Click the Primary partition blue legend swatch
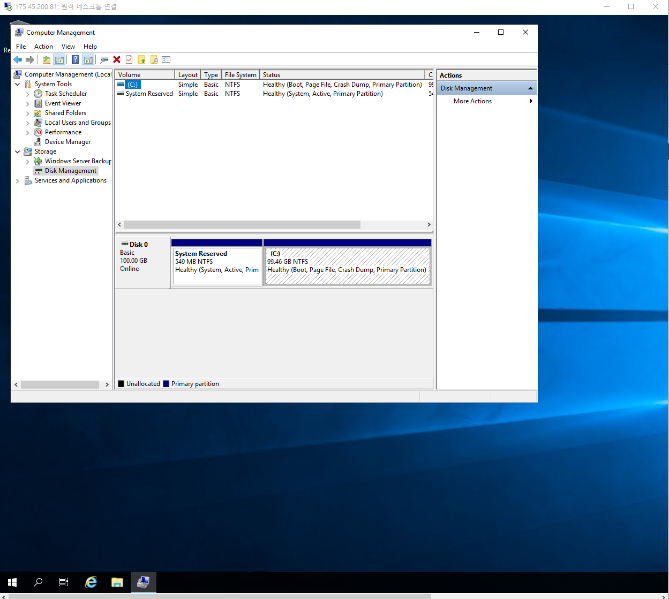Viewport: 669px width, 599px height. (x=166, y=384)
